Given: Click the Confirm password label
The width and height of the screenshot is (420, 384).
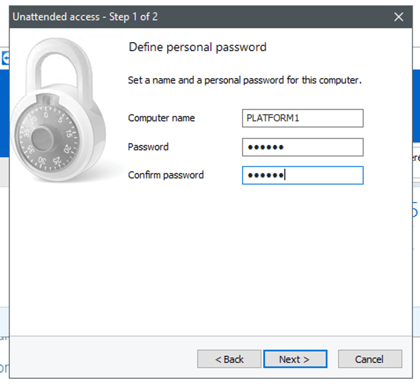Looking at the screenshot, I should (x=166, y=175).
